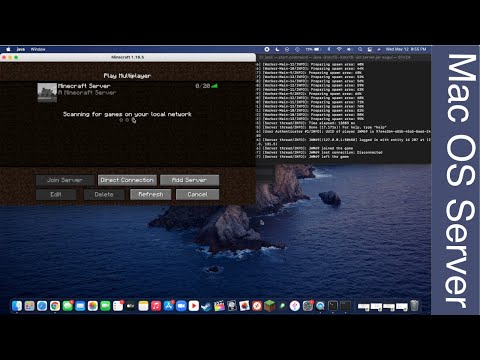The width and height of the screenshot is (480, 360).
Task: Open the Trash in the Dock
Action: click(414, 306)
